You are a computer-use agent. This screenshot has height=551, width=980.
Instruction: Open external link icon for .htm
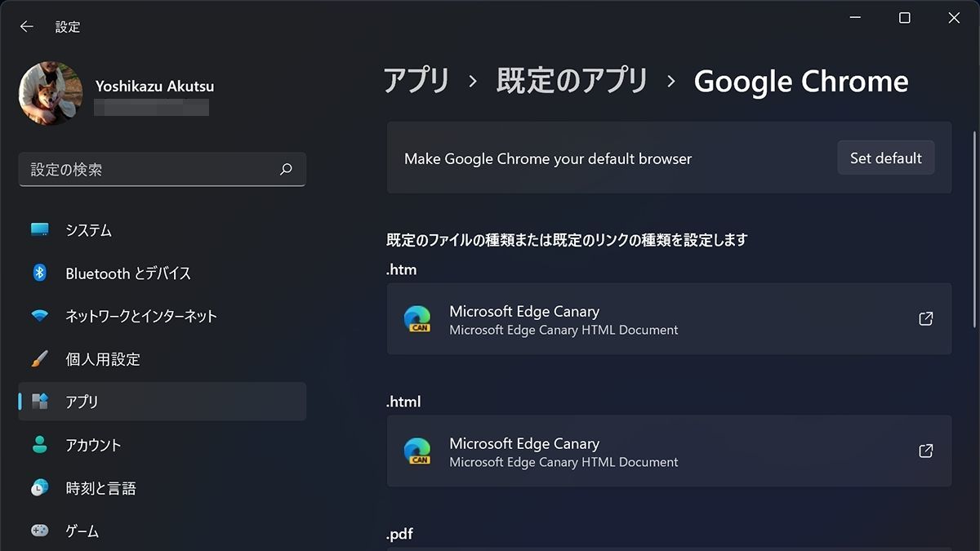[926, 318]
